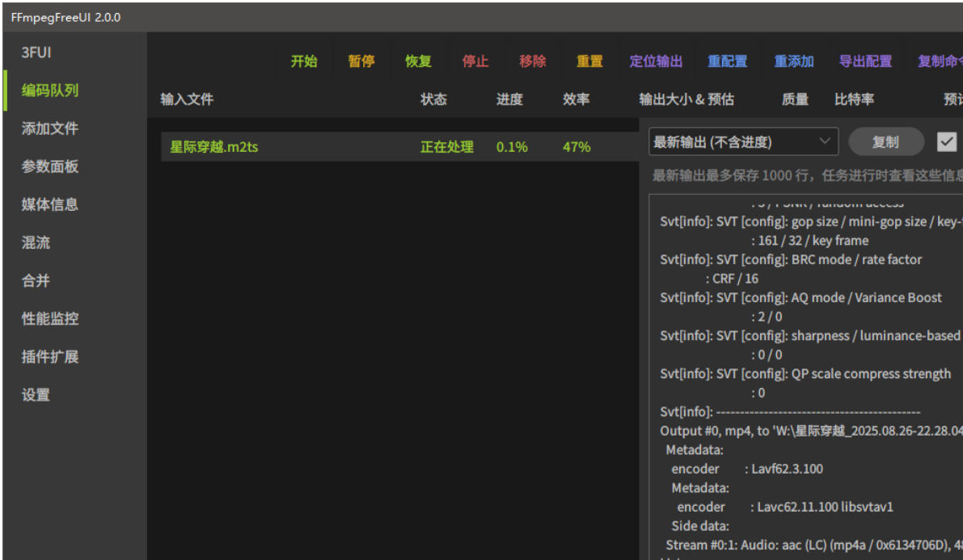Viewport: 963px width, 560px height.
Task: Reset the task with 重置
Action: 589,61
